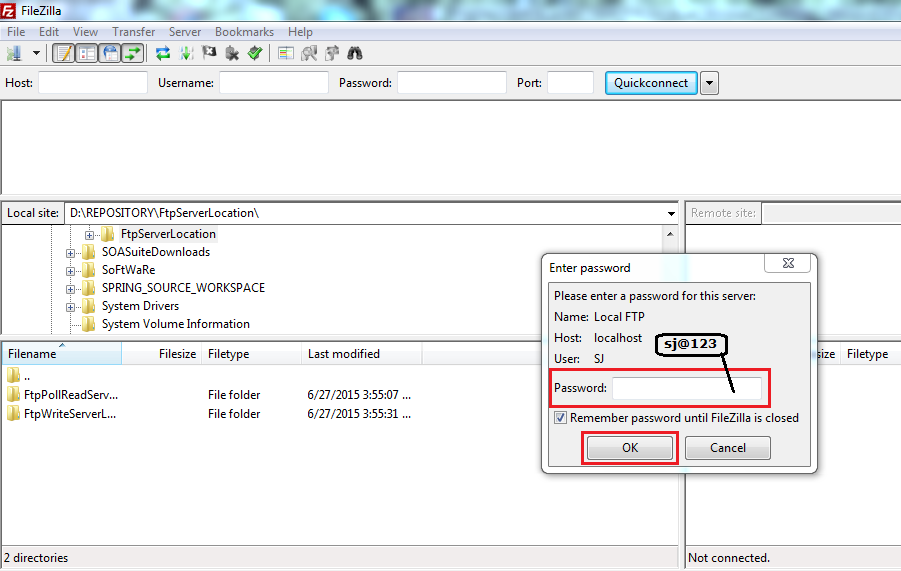Open the Edit menu

(x=49, y=32)
